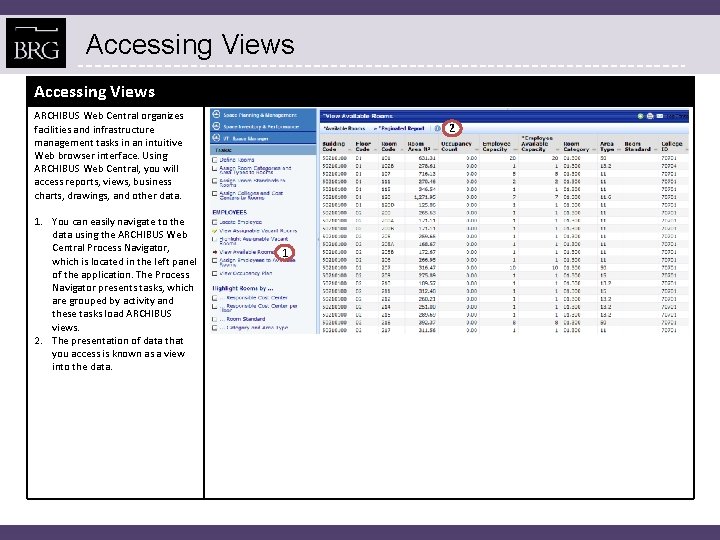Open the Occupancy Count column sort arrow
720x540 pixels.
[x=476, y=150]
